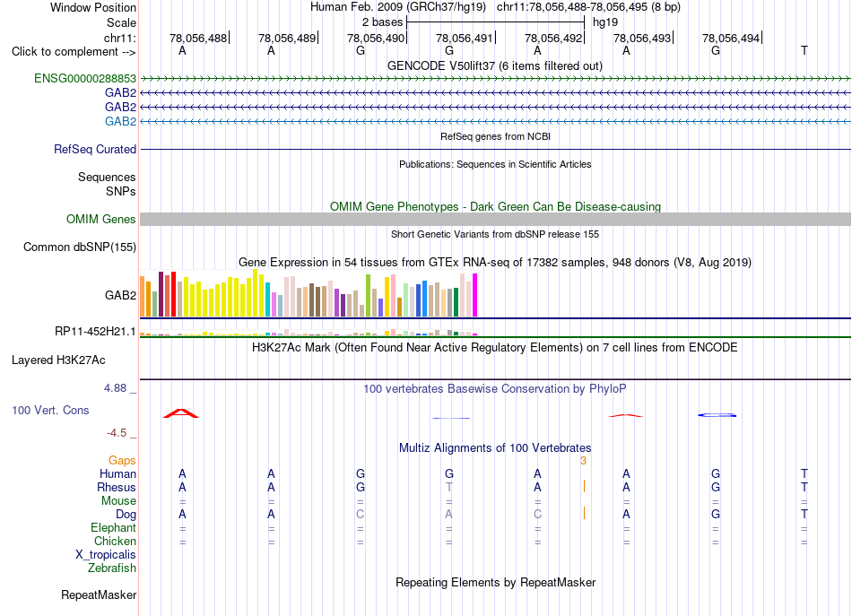Click the X_tropicalis alignment row label
This screenshot has height=616, width=852.
(106, 555)
